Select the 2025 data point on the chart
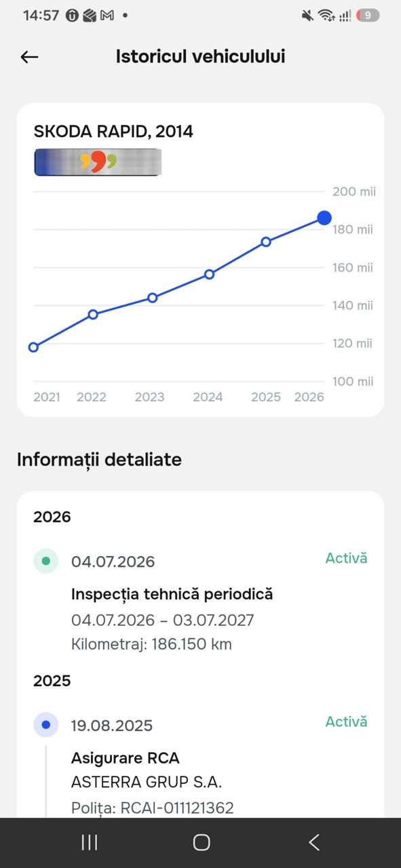Viewport: 401px width, 868px height. pyautogui.click(x=266, y=241)
